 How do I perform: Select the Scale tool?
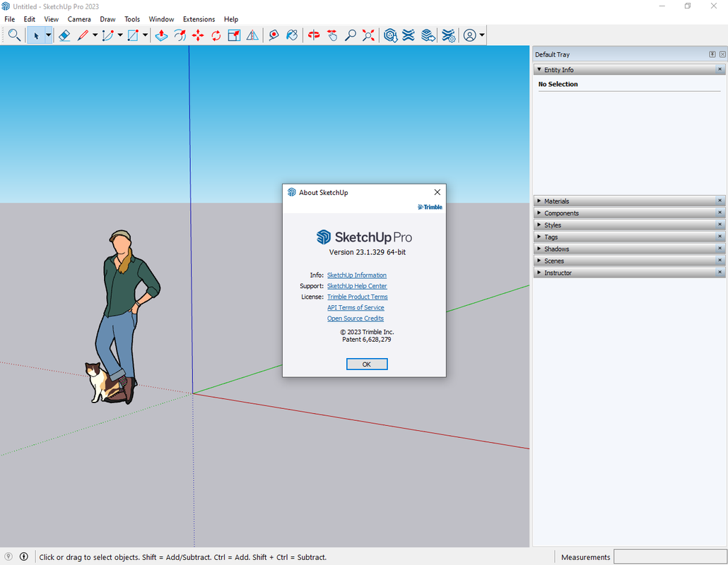pos(234,35)
